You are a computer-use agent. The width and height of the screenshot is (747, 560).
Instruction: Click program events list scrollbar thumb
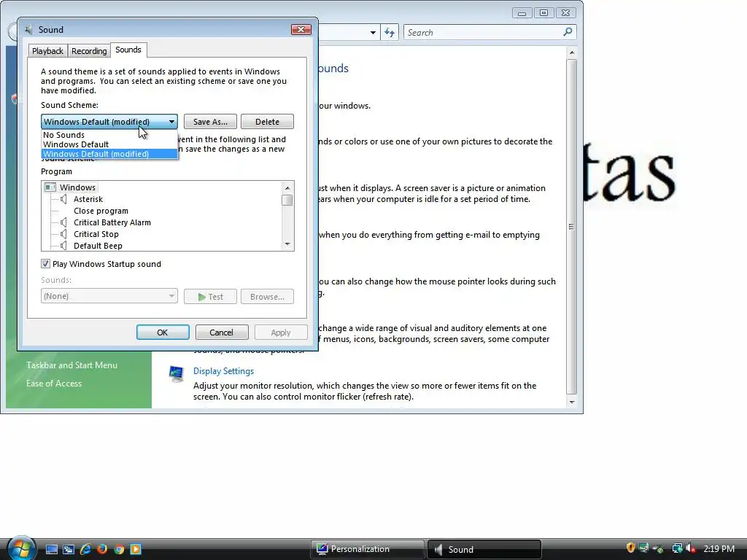pyautogui.click(x=287, y=200)
